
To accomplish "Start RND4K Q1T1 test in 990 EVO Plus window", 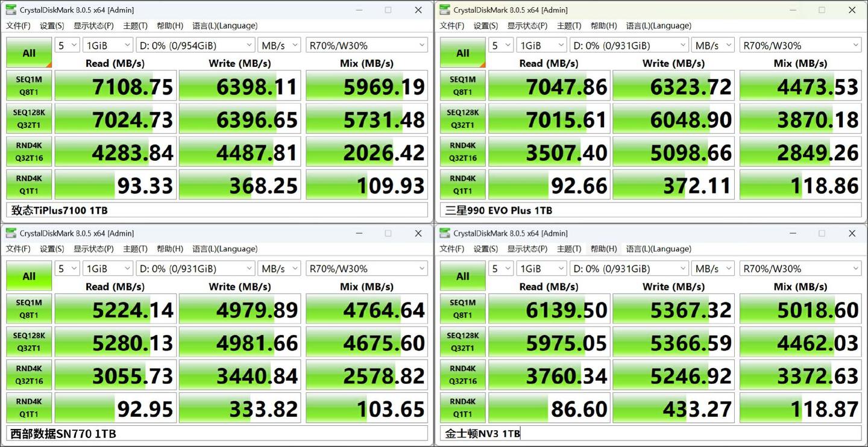I will point(462,184).
